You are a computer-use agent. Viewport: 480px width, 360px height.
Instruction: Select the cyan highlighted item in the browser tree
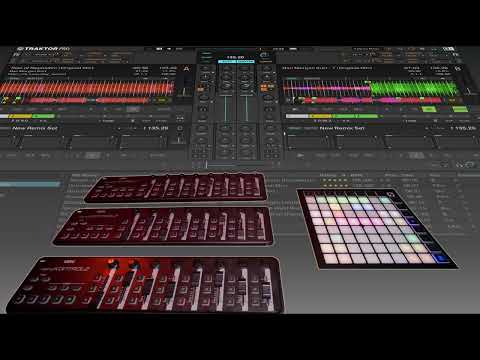30,184
